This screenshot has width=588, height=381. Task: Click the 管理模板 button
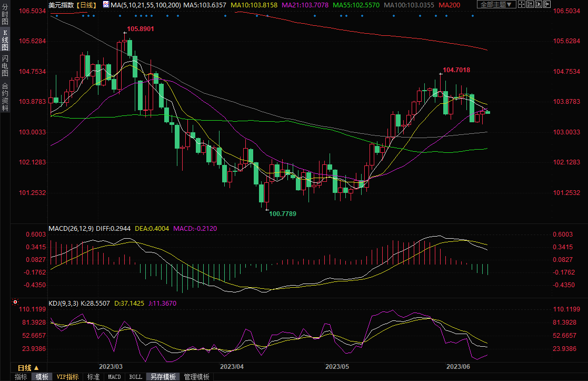195,377
